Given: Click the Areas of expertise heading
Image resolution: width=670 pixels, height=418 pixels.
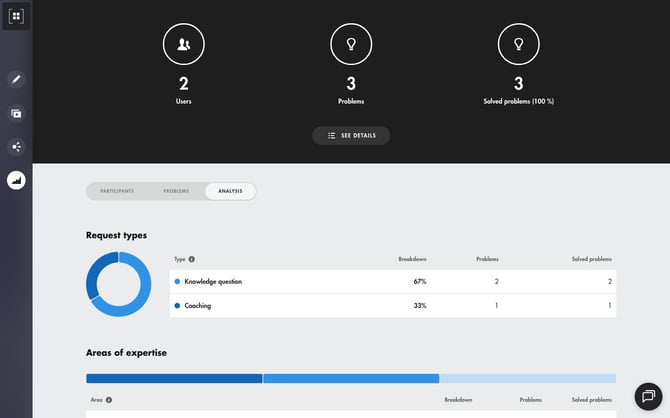Looking at the screenshot, I should point(126,353).
